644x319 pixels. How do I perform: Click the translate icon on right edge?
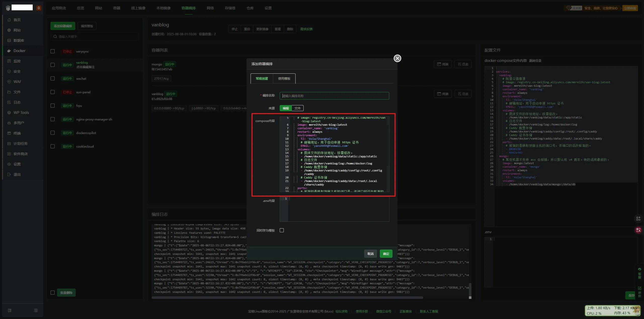point(638,230)
